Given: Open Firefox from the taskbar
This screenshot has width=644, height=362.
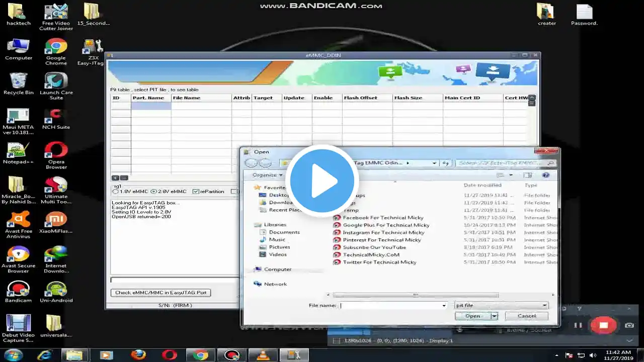Looking at the screenshot, I should click(x=138, y=355).
